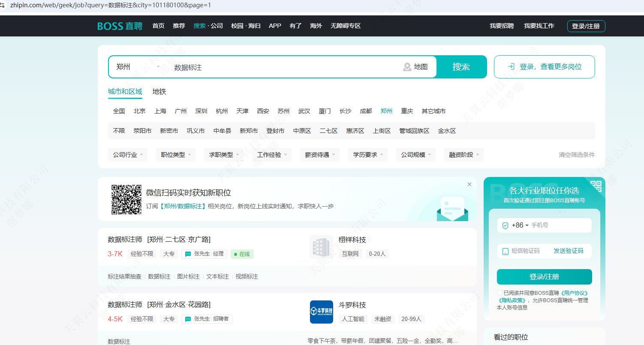644x345 pixels.
Task: Expand the 公司规模 filter
Action: (416, 155)
